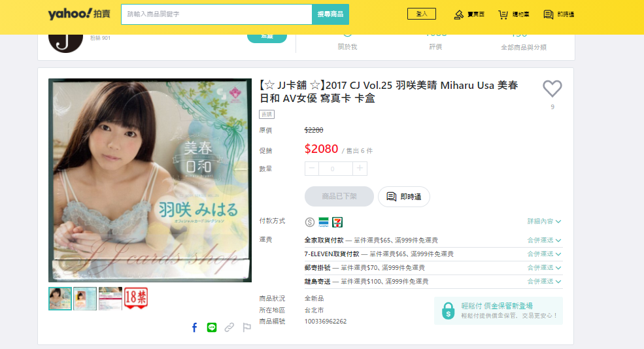Click the 搜尋商品 search button
The image size is (644, 349).
coord(330,14)
